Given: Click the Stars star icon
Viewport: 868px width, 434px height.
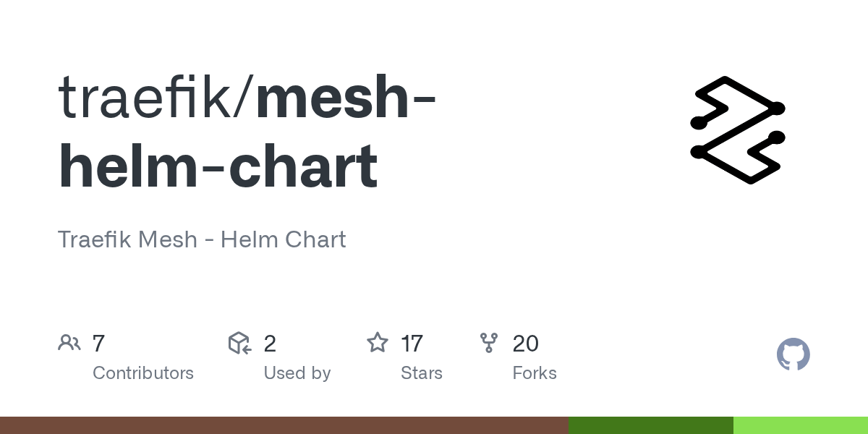Looking at the screenshot, I should (378, 342).
